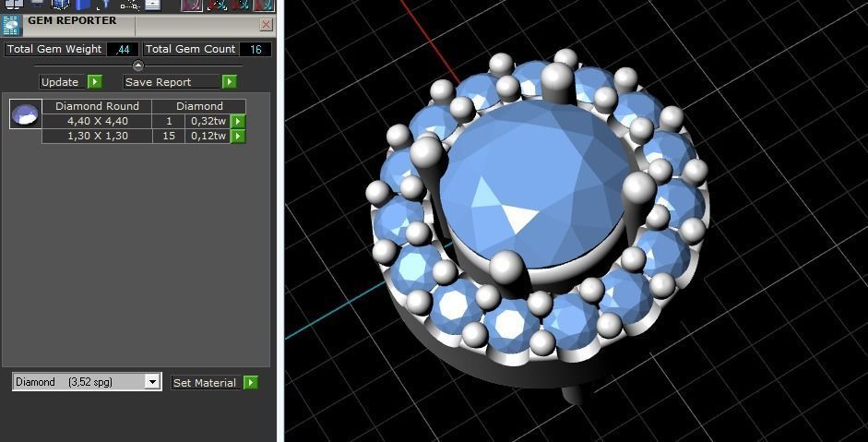Close the Gem Reporter panel
Viewport: 868px width, 442px height.
pyautogui.click(x=267, y=24)
